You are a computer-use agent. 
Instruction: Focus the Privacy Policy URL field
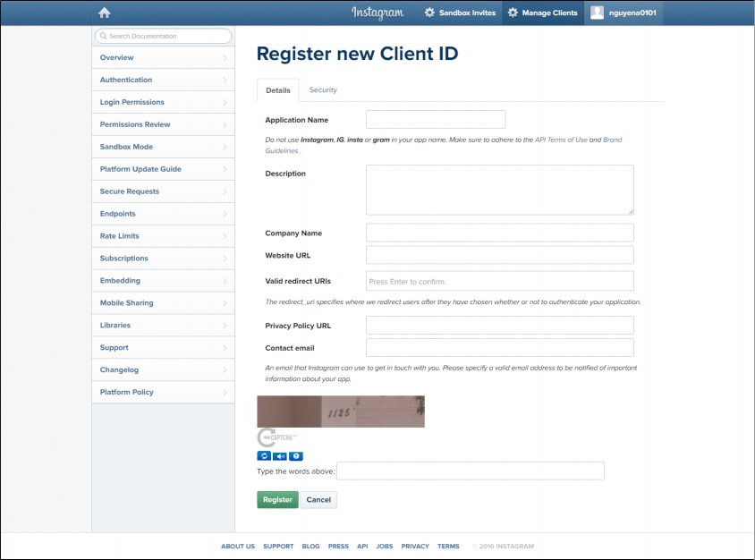[500, 326]
